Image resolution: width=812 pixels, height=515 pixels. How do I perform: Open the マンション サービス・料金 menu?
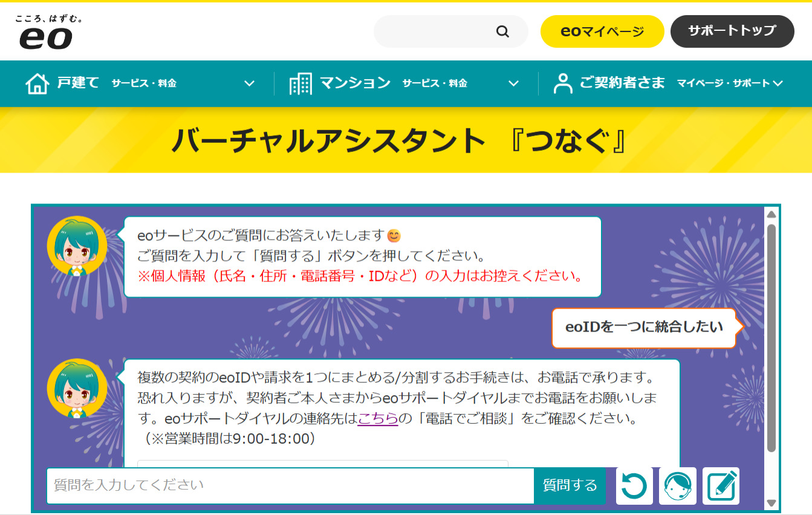tap(404, 84)
